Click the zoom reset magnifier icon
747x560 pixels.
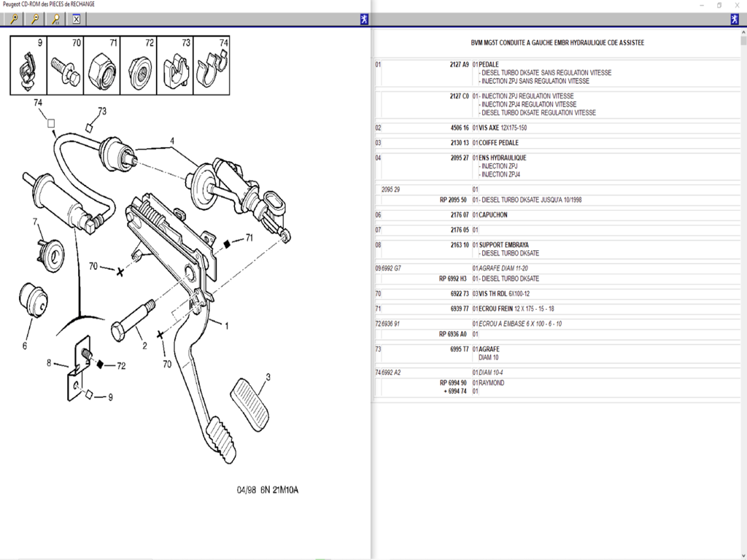tap(55, 20)
